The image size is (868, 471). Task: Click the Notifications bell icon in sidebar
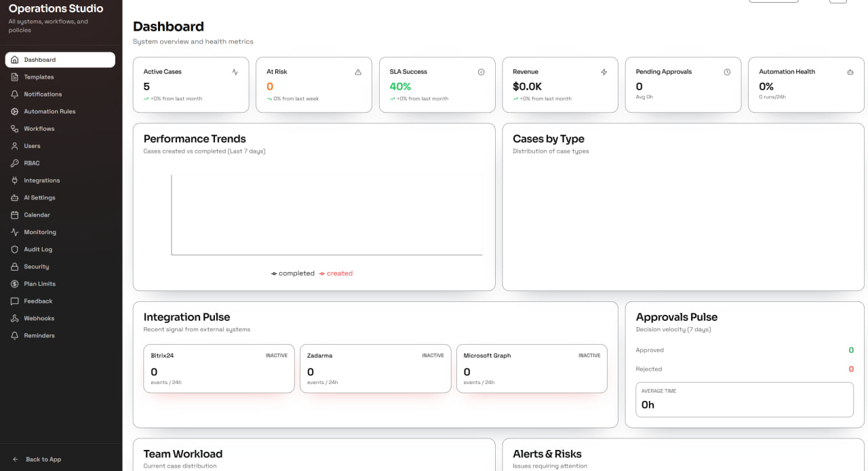(15, 94)
